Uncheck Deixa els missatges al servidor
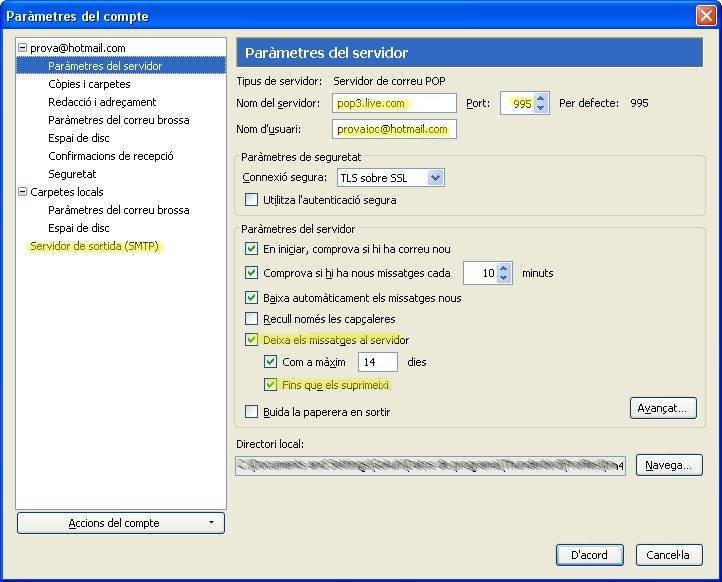Viewport: 722px width, 582px height. [x=252, y=340]
